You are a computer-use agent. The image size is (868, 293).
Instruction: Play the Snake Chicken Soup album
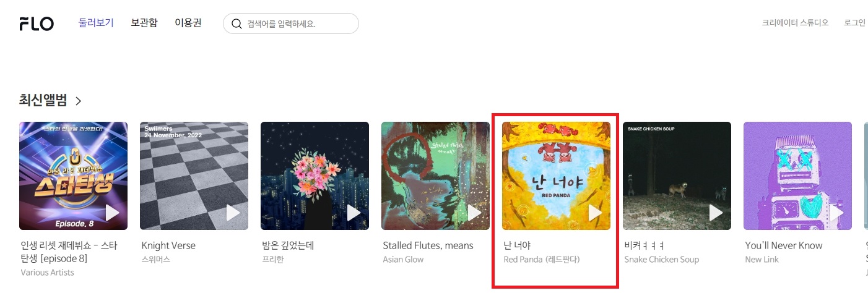[x=716, y=213]
